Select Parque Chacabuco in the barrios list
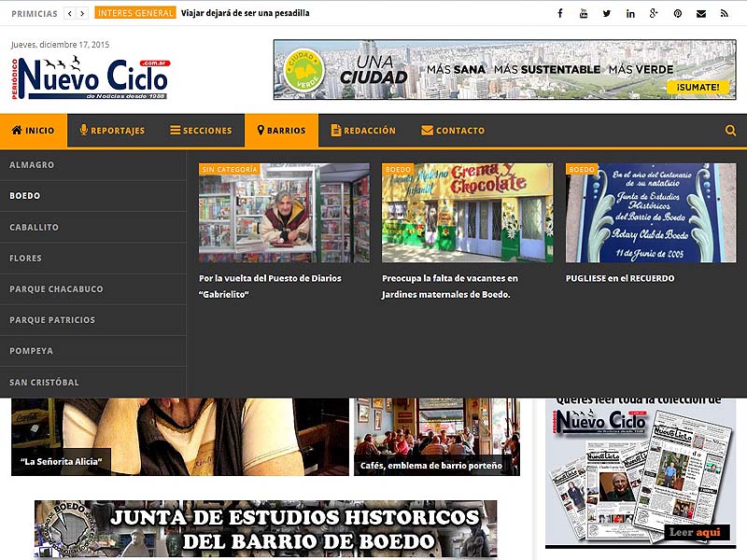Image resolution: width=747 pixels, height=560 pixels. [x=92, y=289]
